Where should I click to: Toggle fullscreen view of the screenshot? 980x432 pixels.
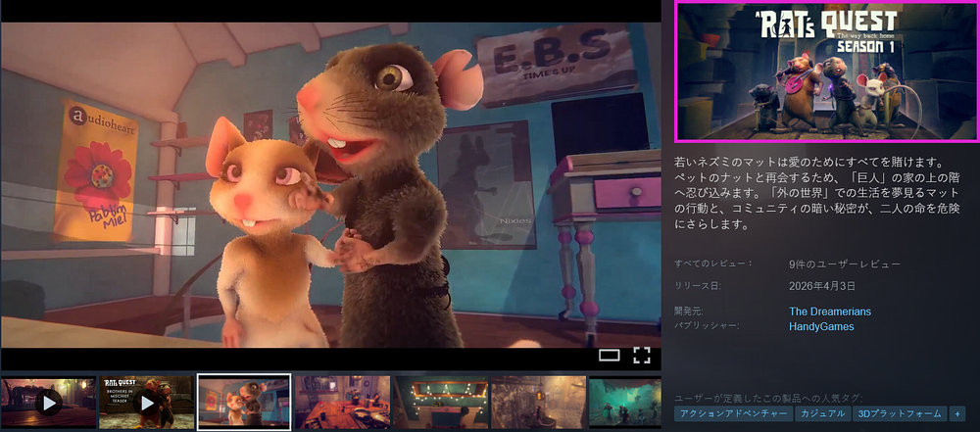point(642,355)
